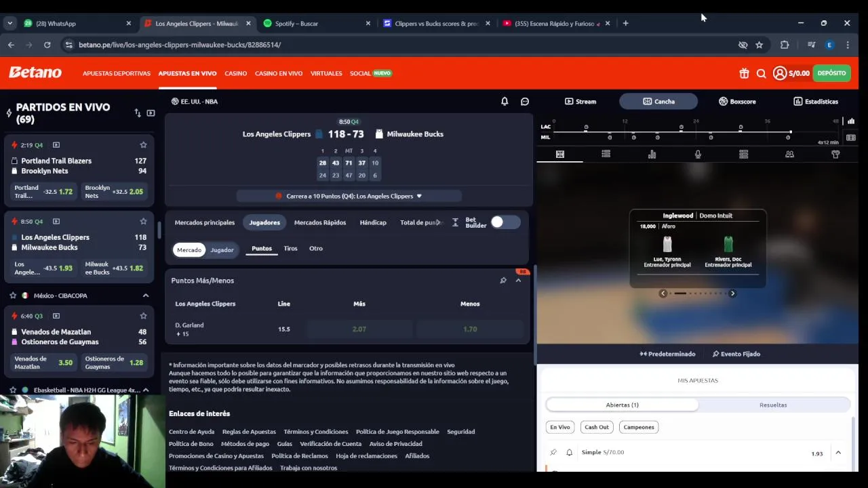Image resolution: width=868 pixels, height=488 pixels.
Task: Favorite the Venados de Mazatlan match star
Action: (143, 316)
